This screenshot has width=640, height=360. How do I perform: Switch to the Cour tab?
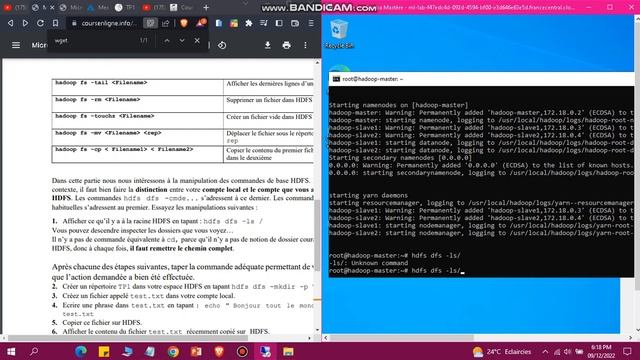(182, 7)
